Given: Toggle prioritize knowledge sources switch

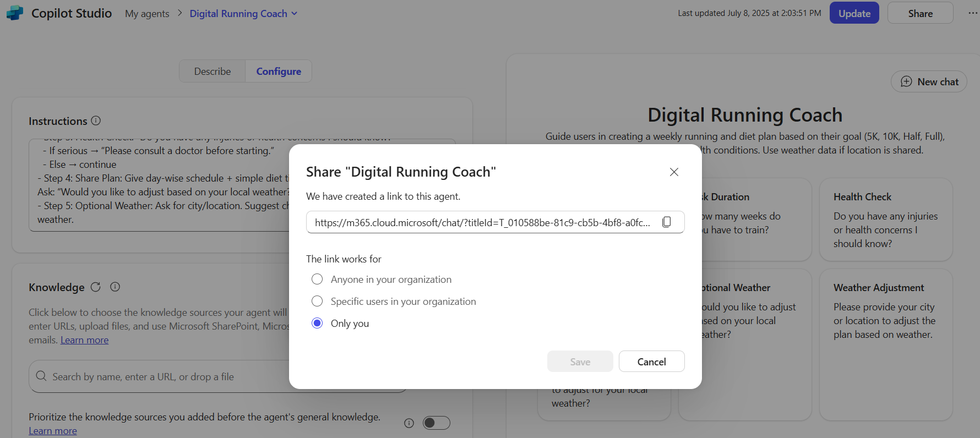Looking at the screenshot, I should click(436, 423).
